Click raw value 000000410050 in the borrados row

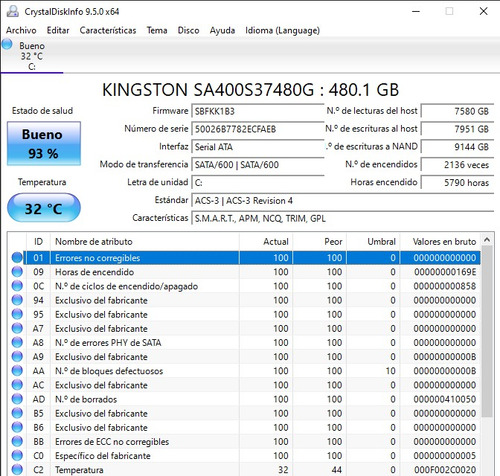[x=445, y=399]
